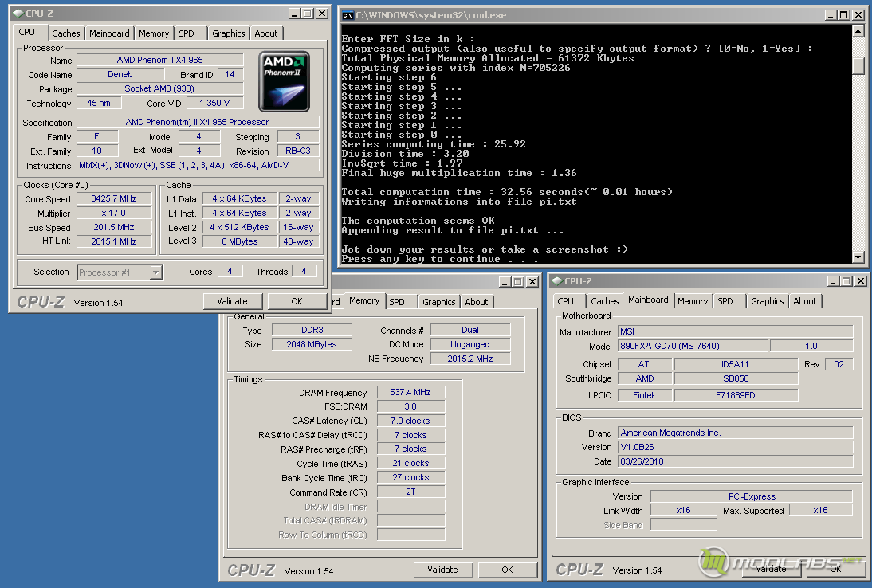Click the Manufacturer field MSI

tap(736, 331)
